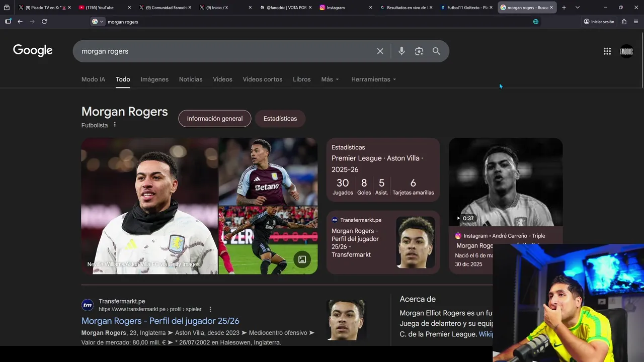Click the '6 Tarjetas amarillas' statistic

point(413,187)
